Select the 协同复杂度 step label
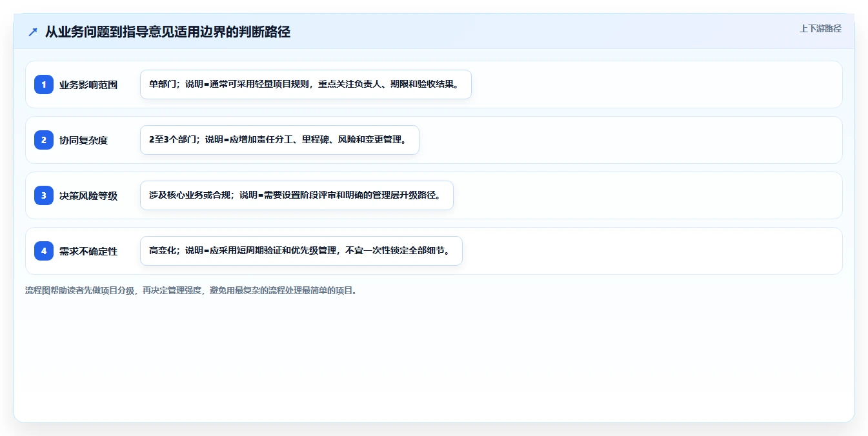 tap(83, 140)
